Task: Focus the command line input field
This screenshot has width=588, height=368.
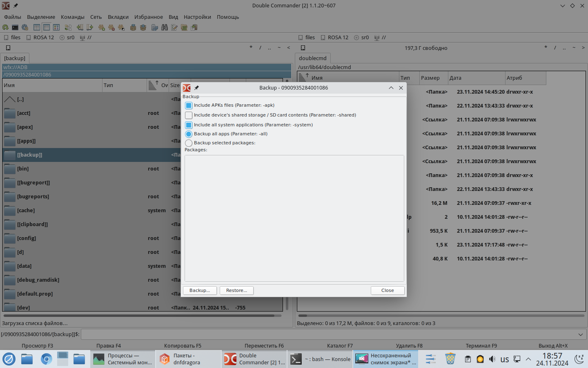Action: coord(328,334)
